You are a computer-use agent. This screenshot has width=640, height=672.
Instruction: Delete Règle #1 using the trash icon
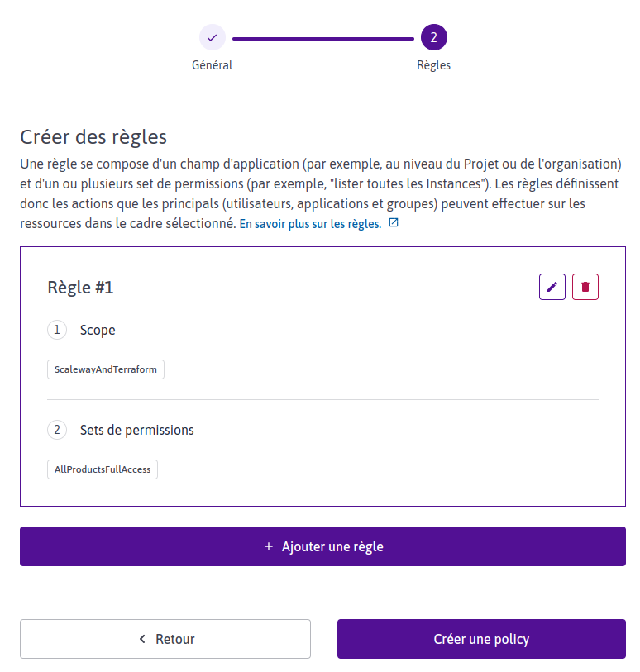click(x=585, y=287)
